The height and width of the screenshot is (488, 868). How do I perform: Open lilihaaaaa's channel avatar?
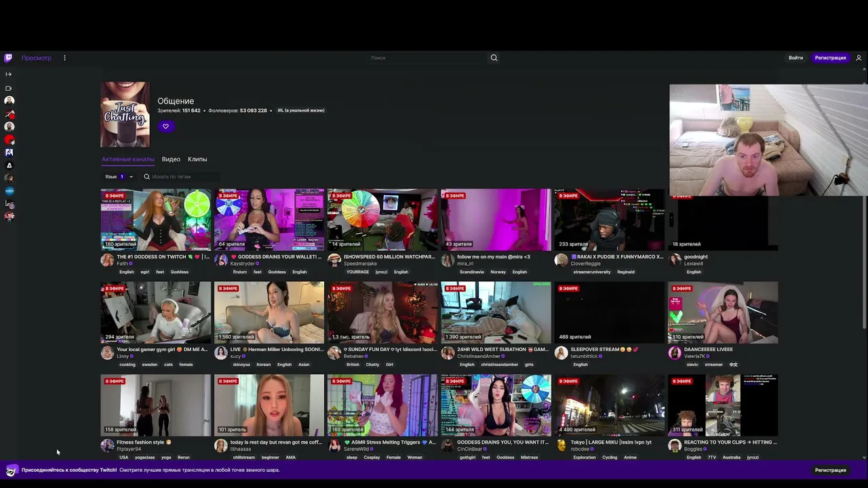220,445
